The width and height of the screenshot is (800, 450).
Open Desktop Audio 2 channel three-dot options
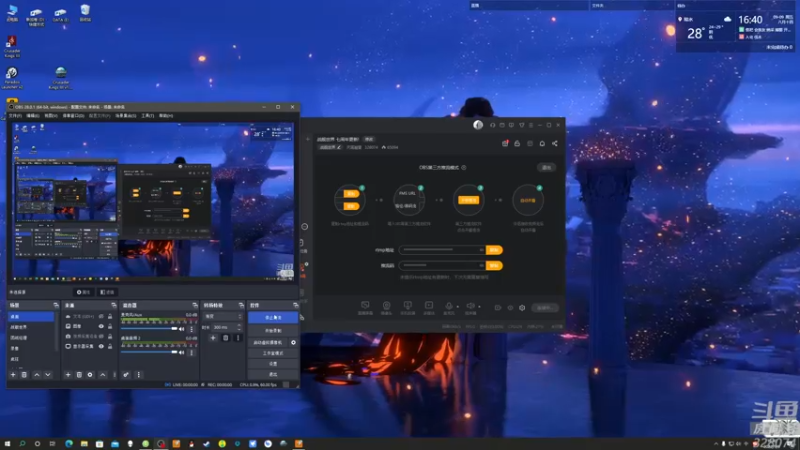click(x=191, y=352)
